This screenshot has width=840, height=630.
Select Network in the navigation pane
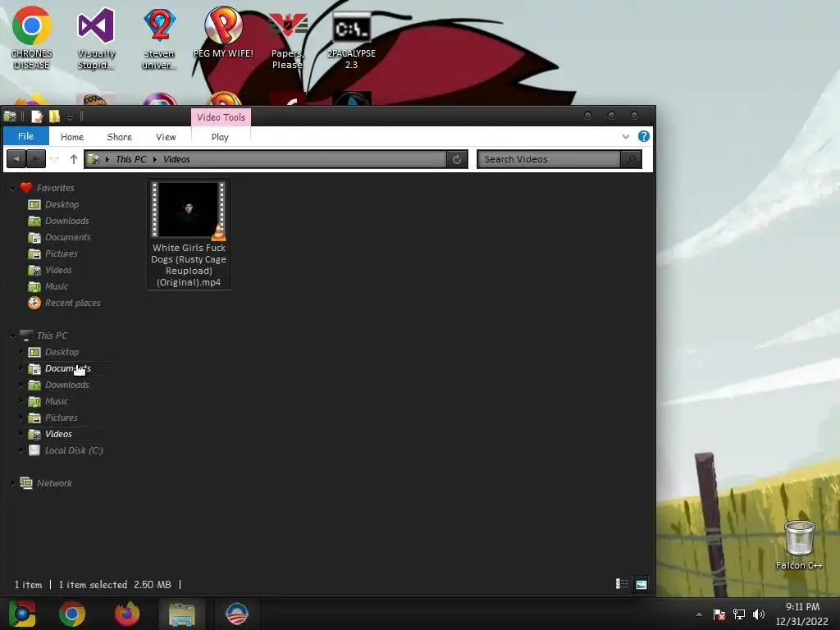pyautogui.click(x=54, y=483)
